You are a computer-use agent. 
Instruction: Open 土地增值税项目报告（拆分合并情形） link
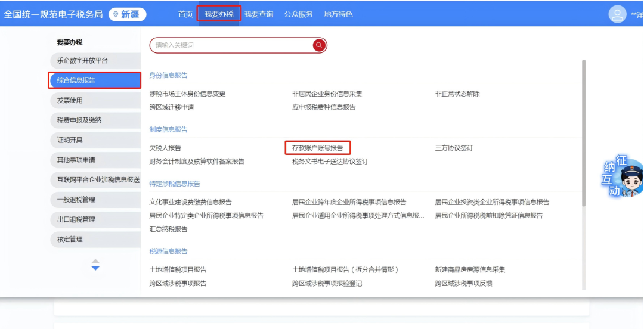point(345,270)
